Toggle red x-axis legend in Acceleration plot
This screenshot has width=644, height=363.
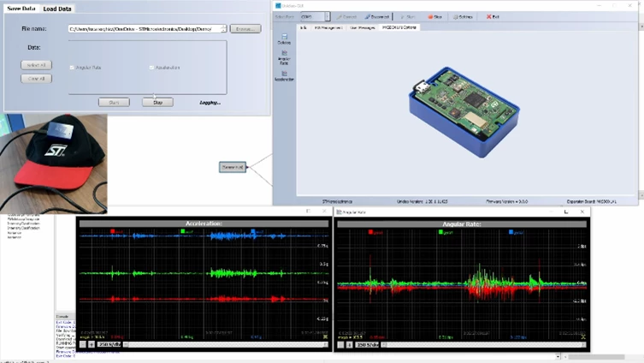click(x=113, y=231)
